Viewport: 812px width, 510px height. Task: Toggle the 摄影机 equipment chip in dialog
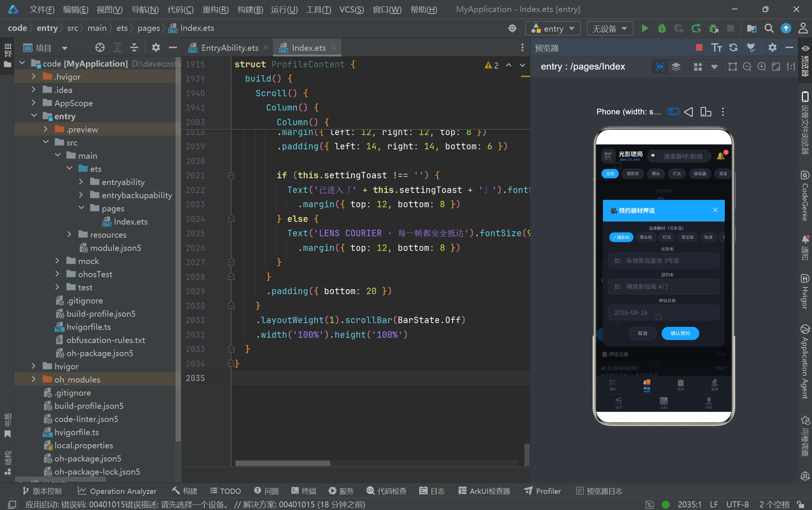pyautogui.click(x=621, y=237)
